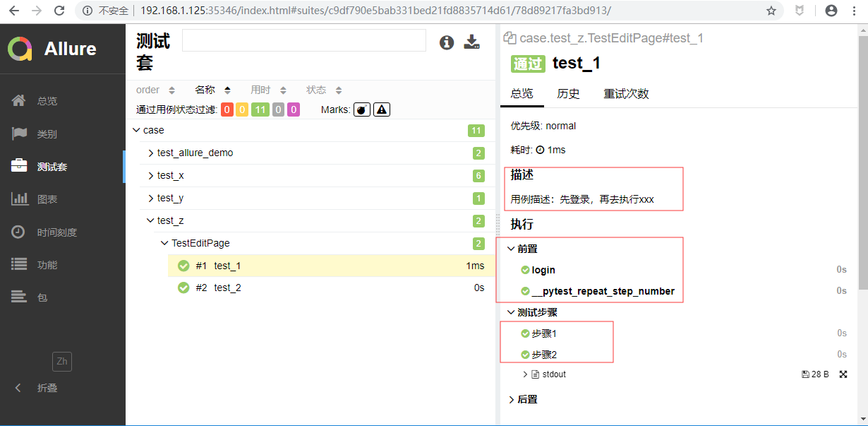The height and width of the screenshot is (426, 868).
Task: Click the list icon beside 功能
Action: click(20, 264)
